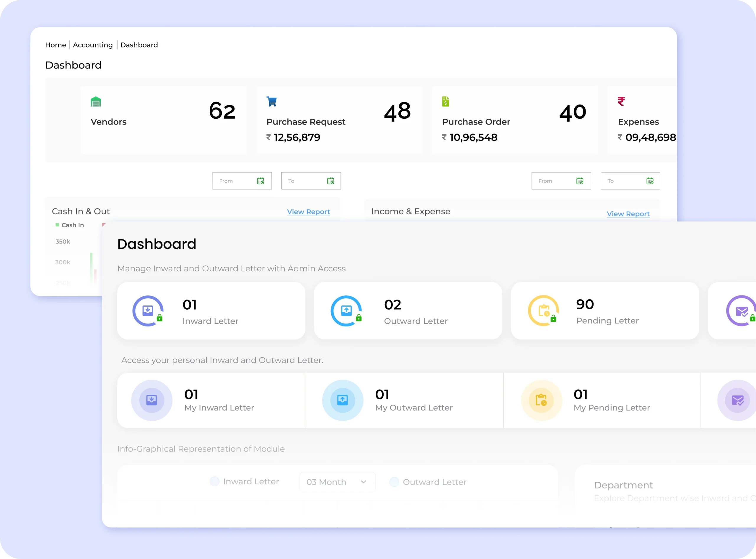Click the Purchase Request cart icon

[x=271, y=102]
